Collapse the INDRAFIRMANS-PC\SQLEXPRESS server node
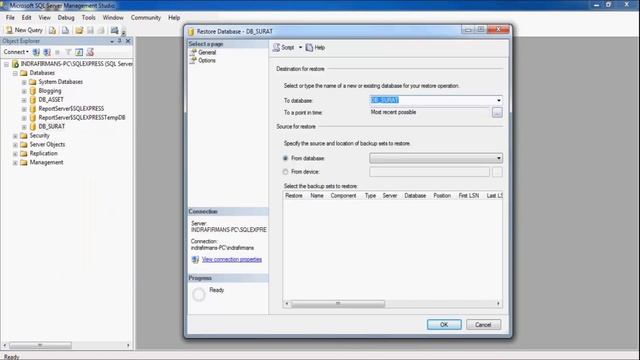The height and width of the screenshot is (360, 640). [6, 64]
